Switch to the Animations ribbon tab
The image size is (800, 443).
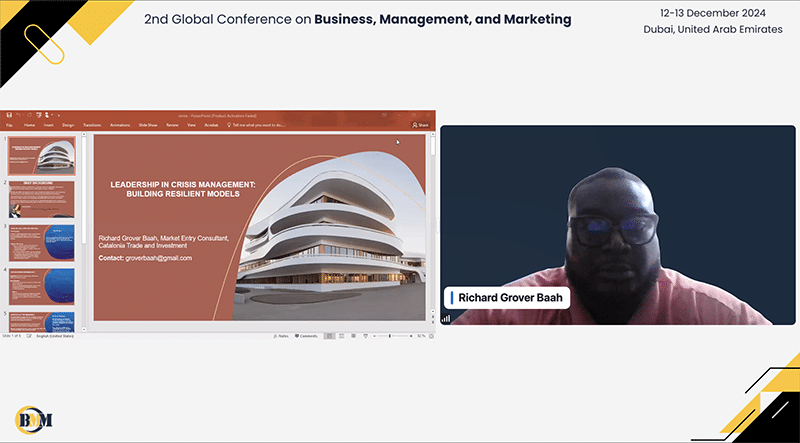(x=120, y=125)
